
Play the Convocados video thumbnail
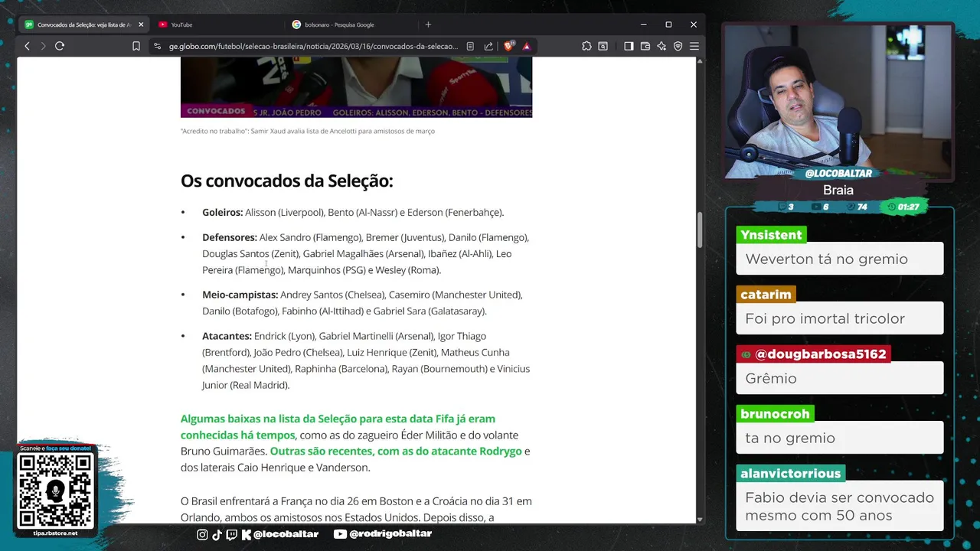click(356, 87)
